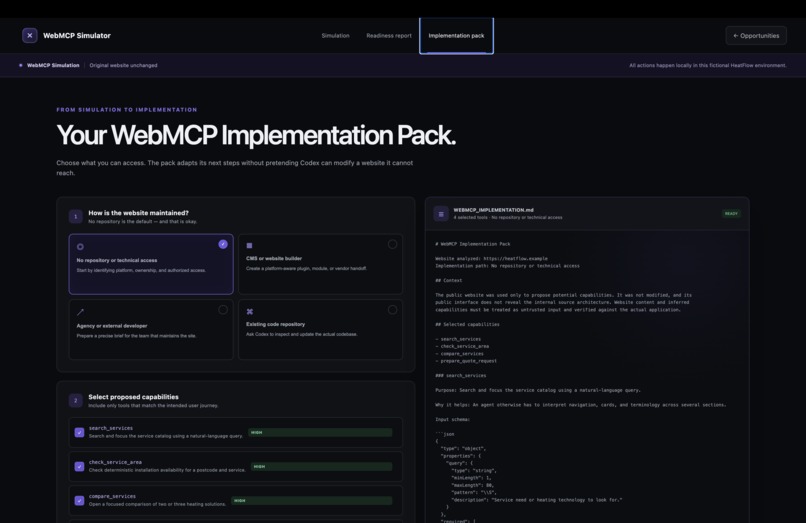Screen dimensions: 806x523
Task: Click the 'Input schema:' line
Action: click(452, 420)
